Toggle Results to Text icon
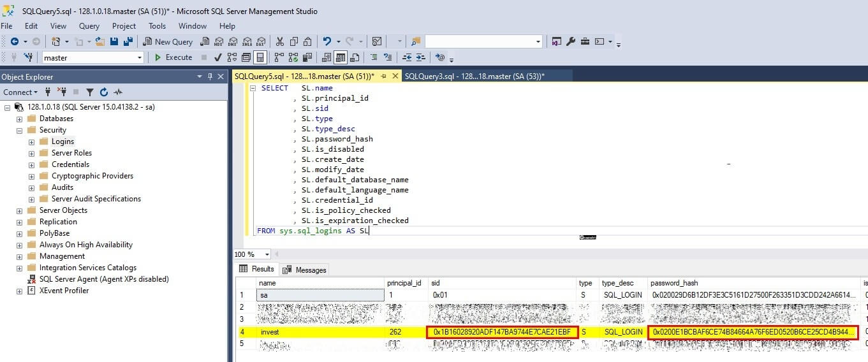 coord(326,57)
